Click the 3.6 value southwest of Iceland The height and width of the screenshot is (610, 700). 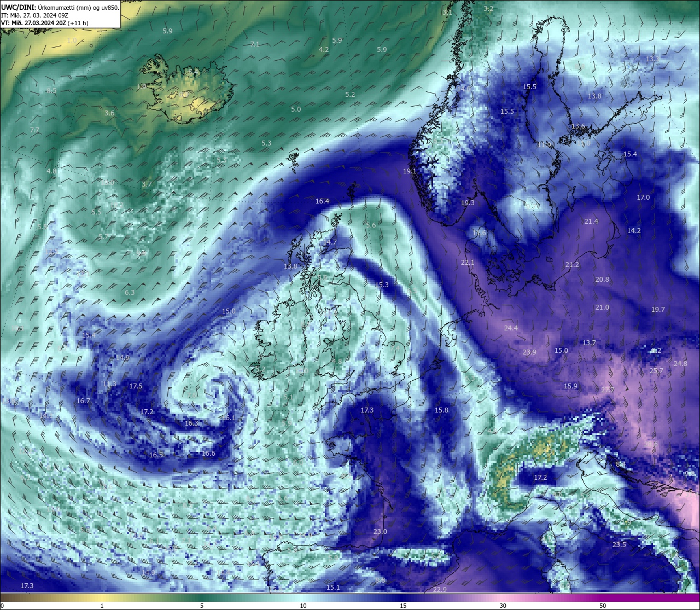click(x=109, y=113)
